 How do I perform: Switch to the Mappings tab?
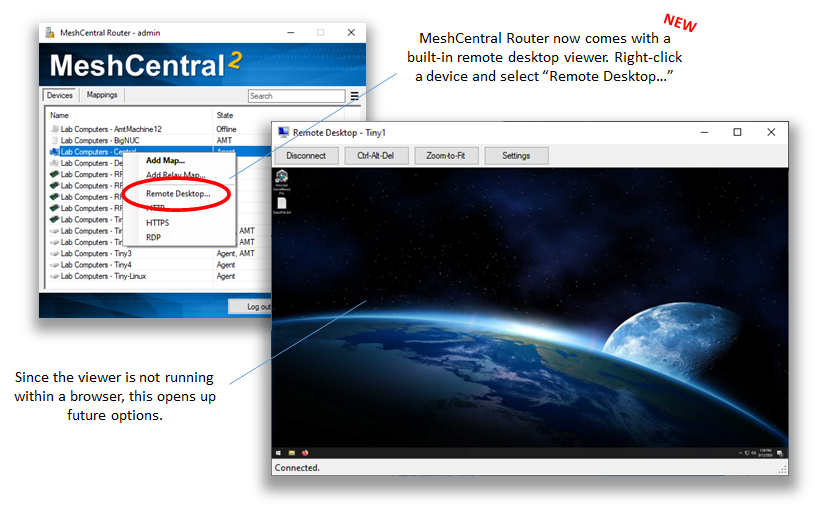point(102,95)
